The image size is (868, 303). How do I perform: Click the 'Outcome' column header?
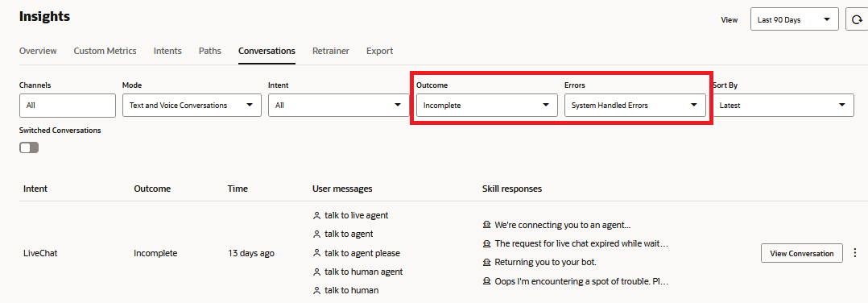(152, 189)
